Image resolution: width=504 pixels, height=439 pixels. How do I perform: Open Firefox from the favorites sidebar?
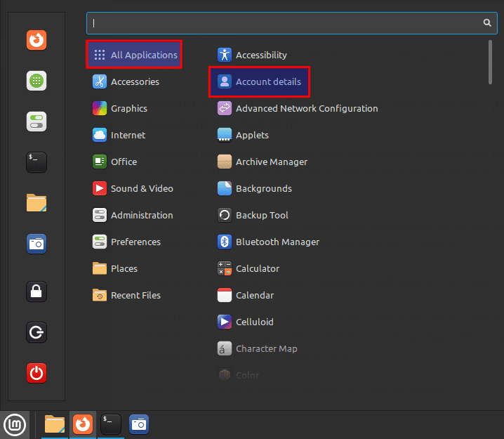coord(37,40)
